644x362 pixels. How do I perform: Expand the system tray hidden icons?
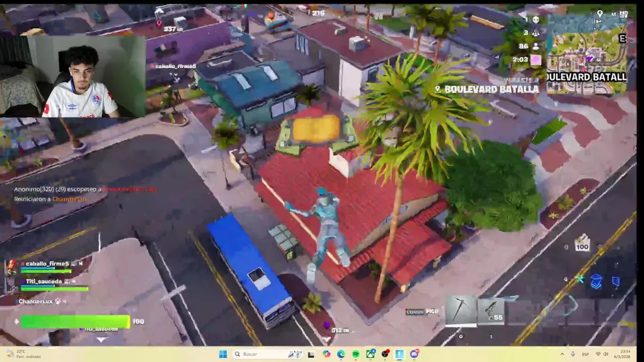[562, 354]
